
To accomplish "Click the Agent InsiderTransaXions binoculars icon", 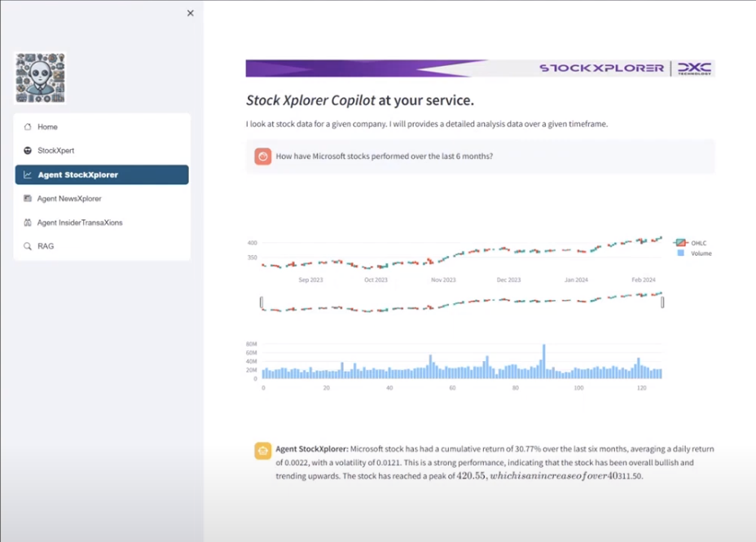I will [28, 223].
